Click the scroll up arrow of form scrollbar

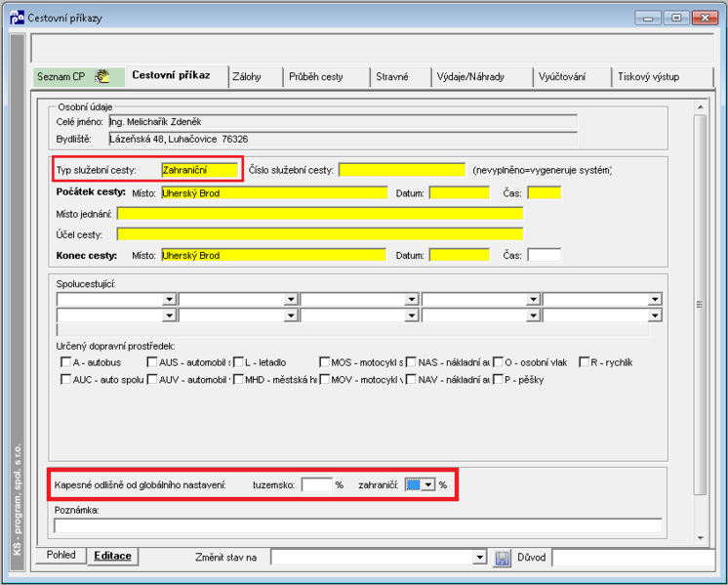(700, 107)
